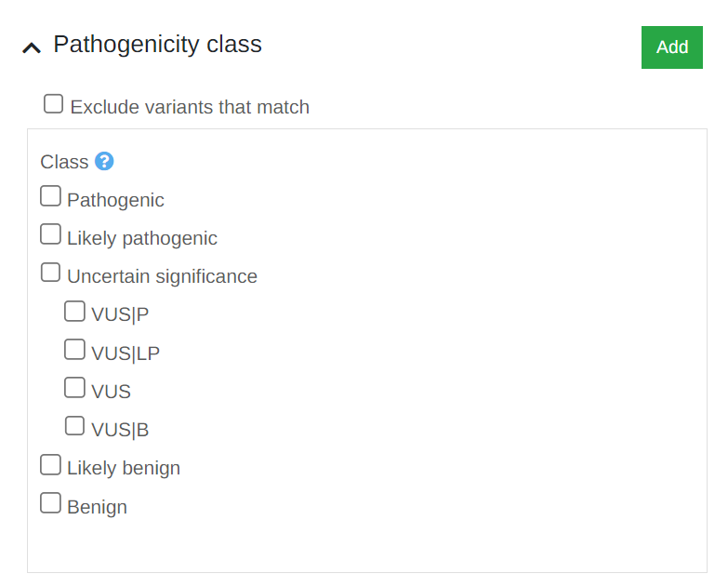This screenshot has width=728, height=587.
Task: Click the 'Exclude variants that match' label text
Action: click(x=190, y=107)
